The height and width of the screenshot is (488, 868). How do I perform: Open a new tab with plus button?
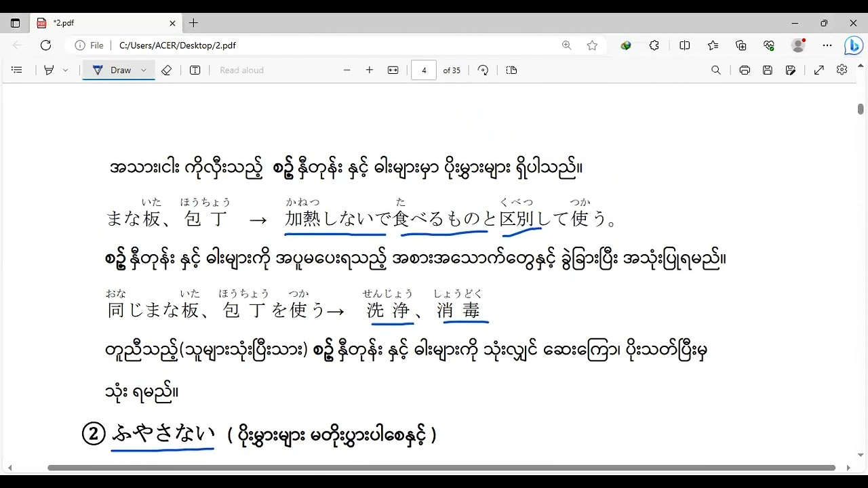point(193,23)
